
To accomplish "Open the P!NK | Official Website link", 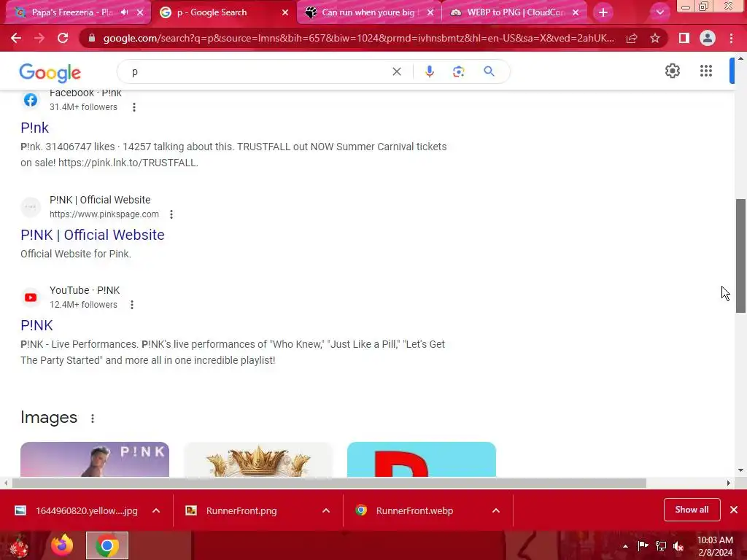I will pyautogui.click(x=93, y=235).
